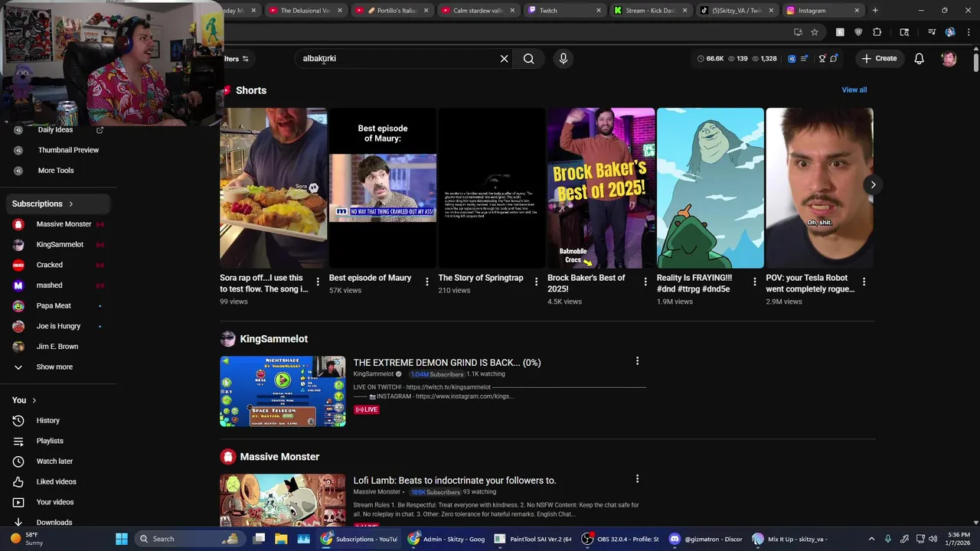This screenshot has height=551, width=980.
Task: Open the YouTube account avatar menu
Action: [x=949, y=58]
